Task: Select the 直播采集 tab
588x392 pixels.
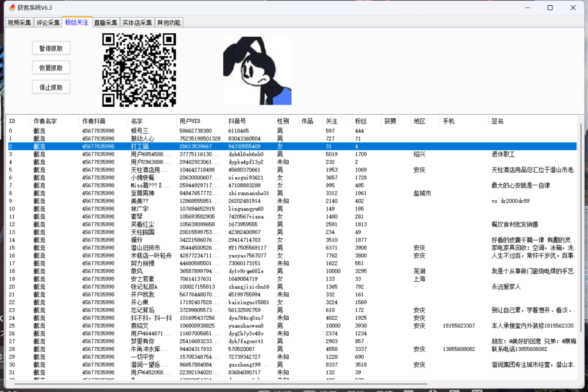Action: 106,22
